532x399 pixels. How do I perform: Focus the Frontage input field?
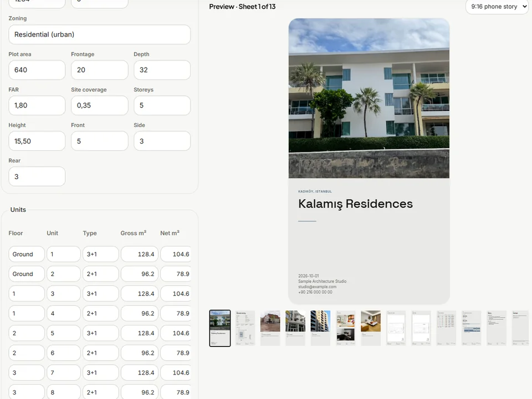pyautogui.click(x=99, y=70)
